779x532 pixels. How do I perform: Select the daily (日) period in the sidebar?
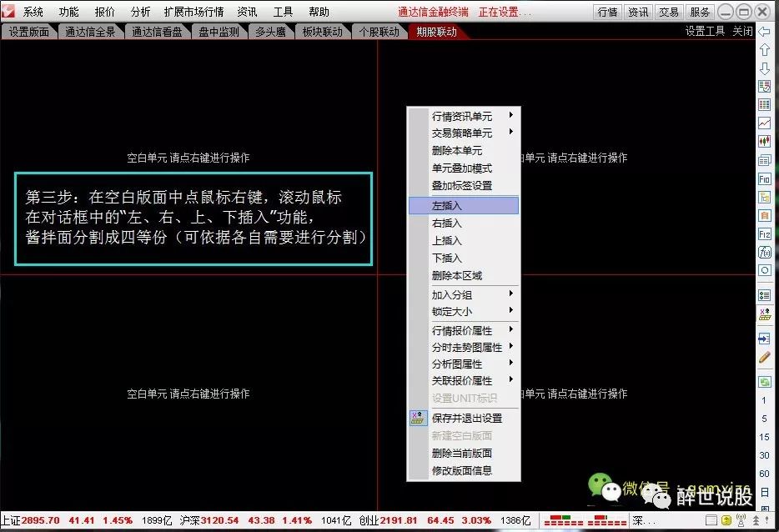pyautogui.click(x=764, y=492)
